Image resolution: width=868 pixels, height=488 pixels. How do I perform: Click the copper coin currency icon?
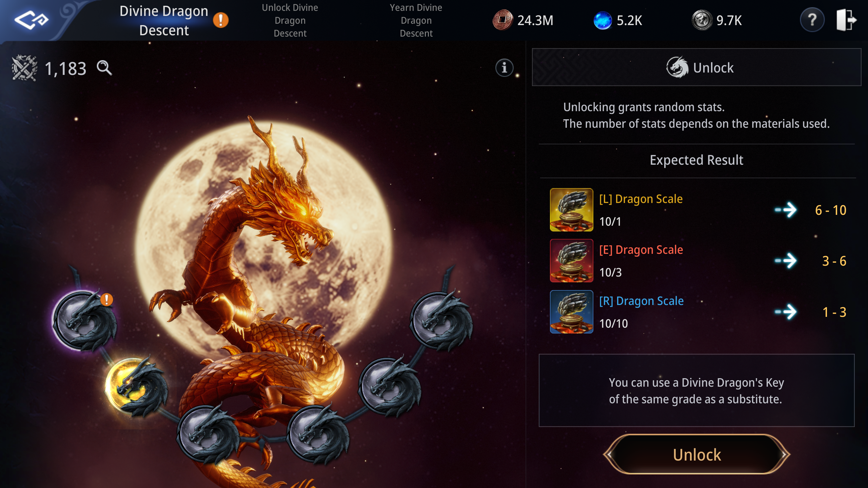click(x=502, y=20)
